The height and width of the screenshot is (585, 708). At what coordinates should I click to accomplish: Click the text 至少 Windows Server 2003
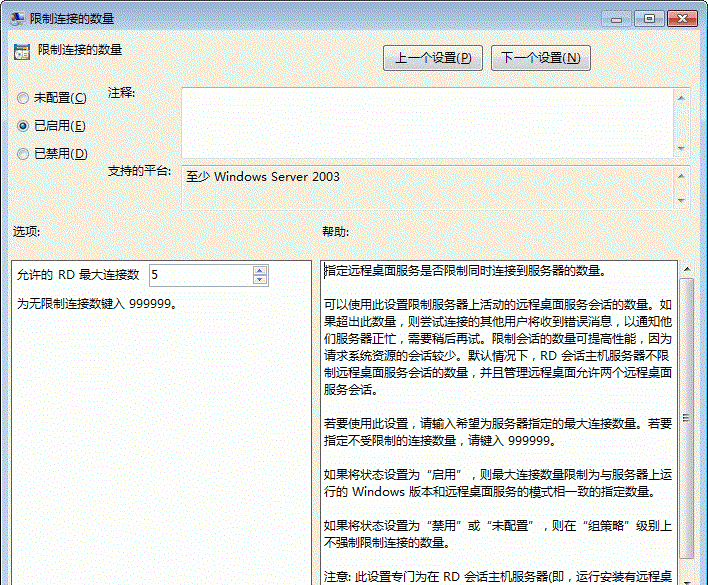tap(263, 176)
